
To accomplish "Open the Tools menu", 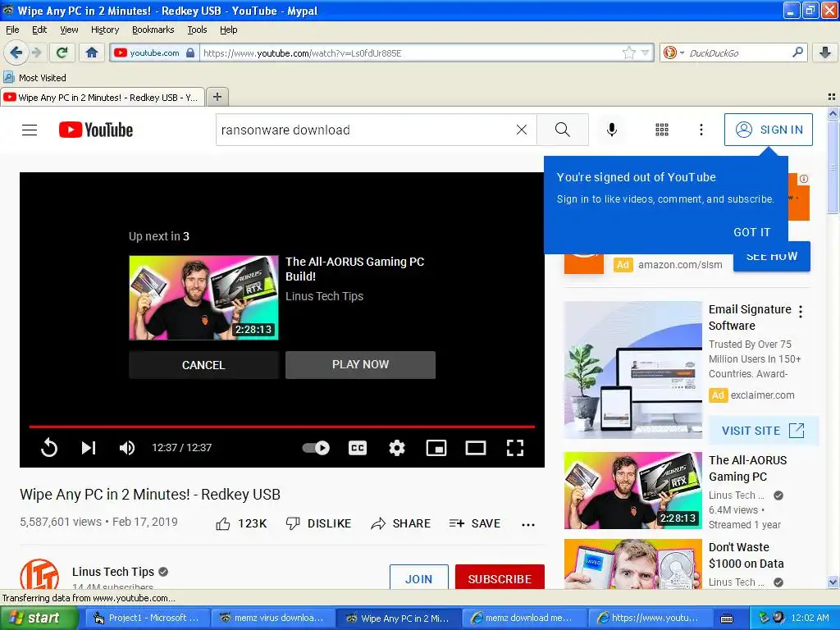I will tap(197, 30).
